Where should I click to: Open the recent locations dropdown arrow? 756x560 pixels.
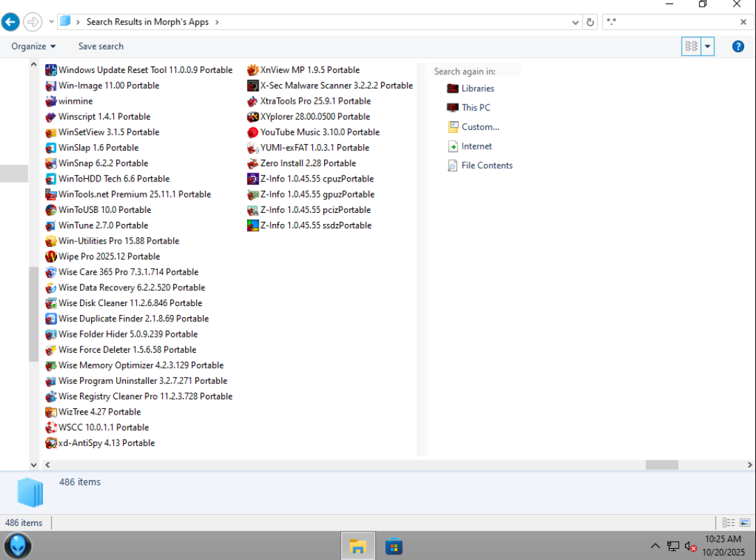point(51,22)
